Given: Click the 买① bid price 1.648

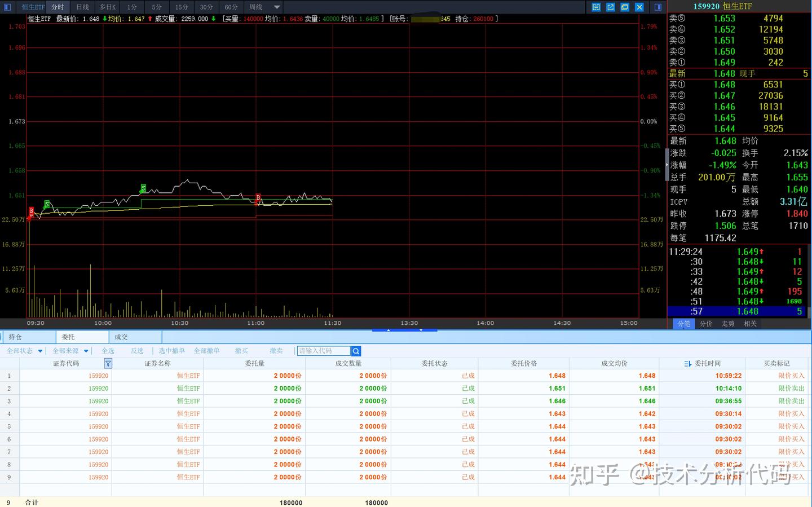Looking at the screenshot, I should click(724, 85).
